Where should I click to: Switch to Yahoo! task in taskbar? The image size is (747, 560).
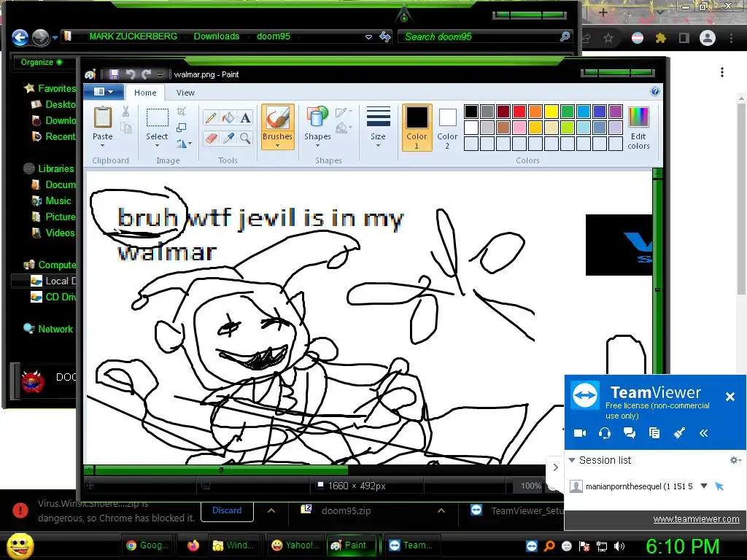pyautogui.click(x=295, y=545)
